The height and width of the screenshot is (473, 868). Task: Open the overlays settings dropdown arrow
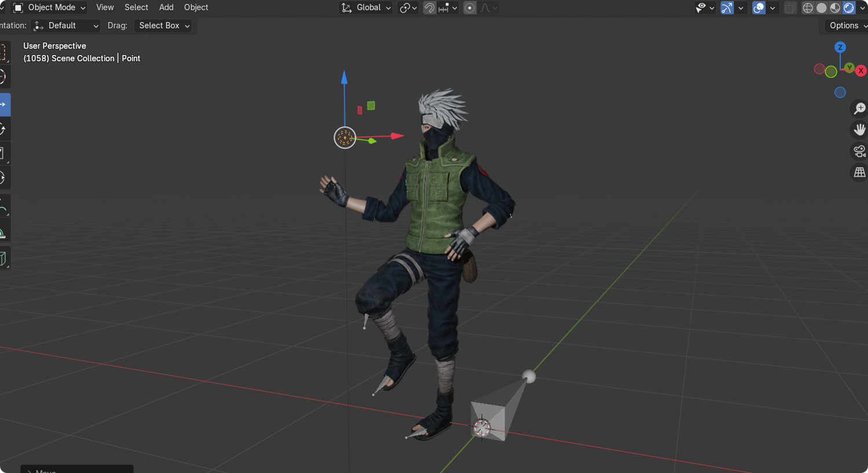tap(772, 8)
